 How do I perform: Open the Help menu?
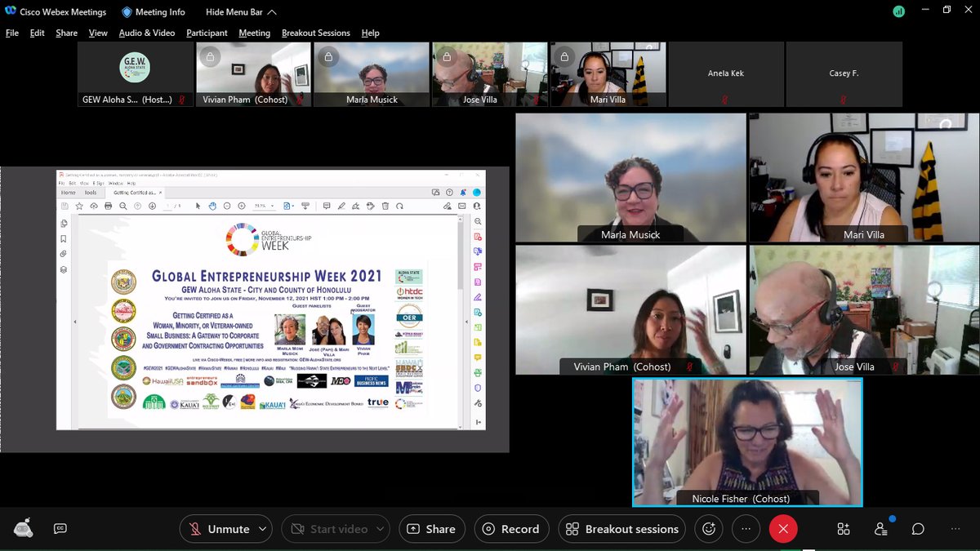pos(370,33)
